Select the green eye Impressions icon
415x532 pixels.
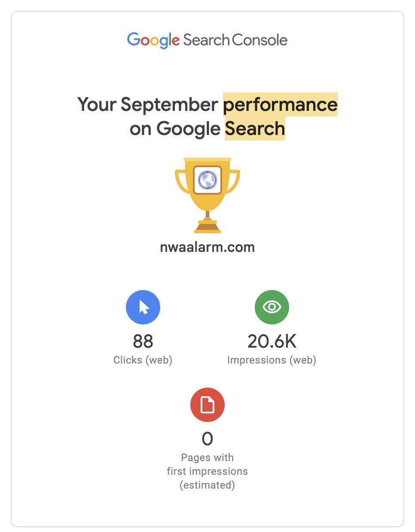pyautogui.click(x=272, y=307)
